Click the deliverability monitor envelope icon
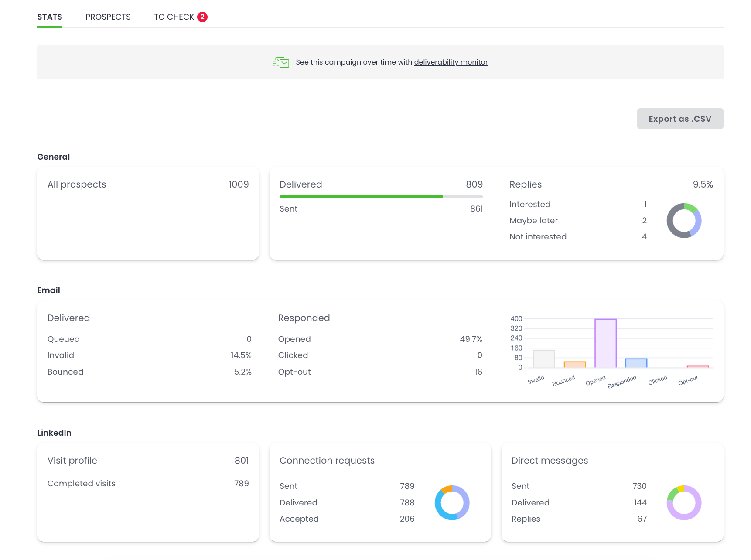This screenshot has width=751, height=560. point(281,62)
